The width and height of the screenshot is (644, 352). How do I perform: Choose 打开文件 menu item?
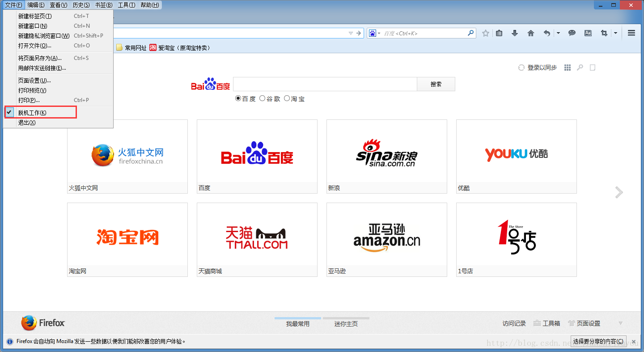(x=58, y=46)
